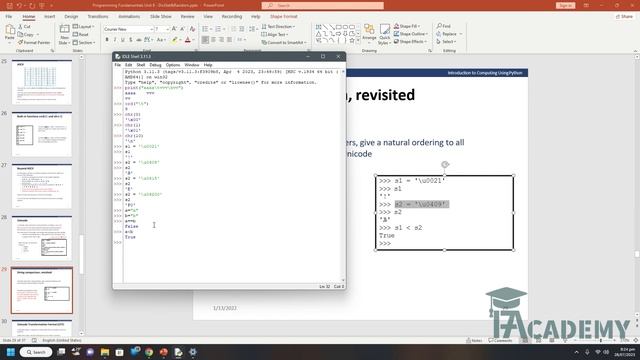Click the Cut scissors button
The width and height of the screenshot is (640, 360).
click(x=24, y=27)
